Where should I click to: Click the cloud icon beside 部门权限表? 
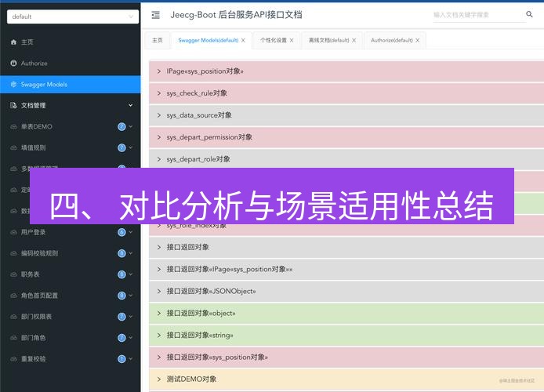tap(13, 317)
